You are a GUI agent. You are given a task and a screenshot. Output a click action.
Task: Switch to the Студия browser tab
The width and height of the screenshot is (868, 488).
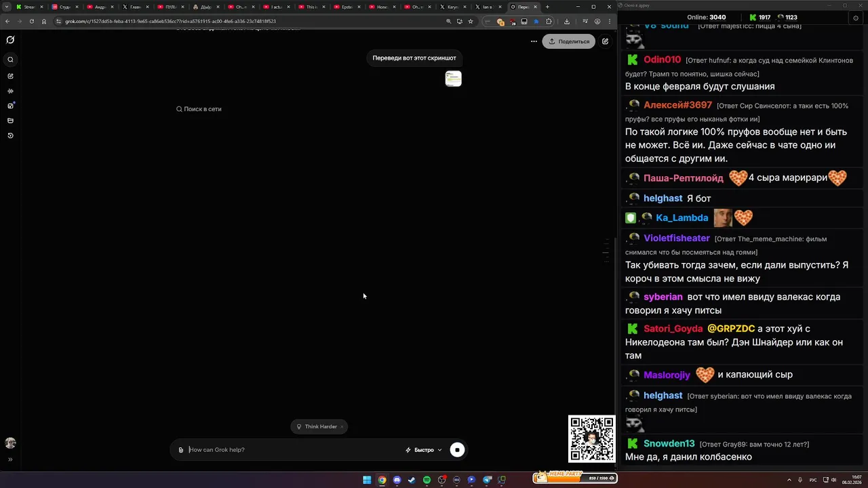pyautogui.click(x=65, y=7)
